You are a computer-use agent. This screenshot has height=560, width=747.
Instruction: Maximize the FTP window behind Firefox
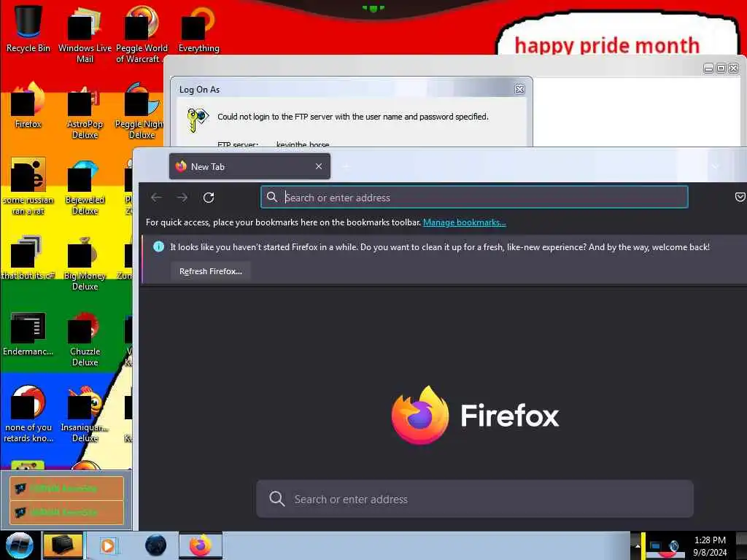coord(721,68)
